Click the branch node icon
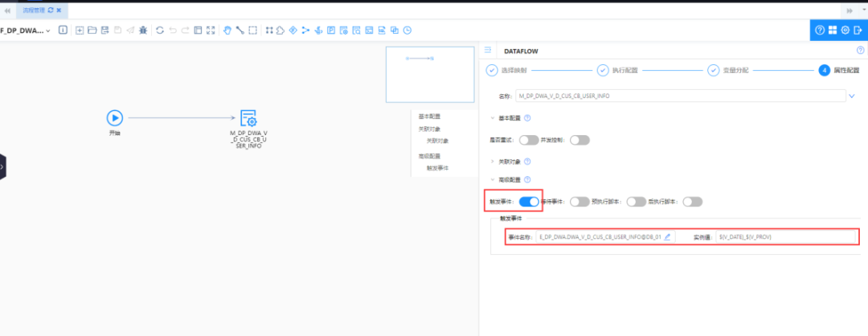The width and height of the screenshot is (868, 336). 305,31
